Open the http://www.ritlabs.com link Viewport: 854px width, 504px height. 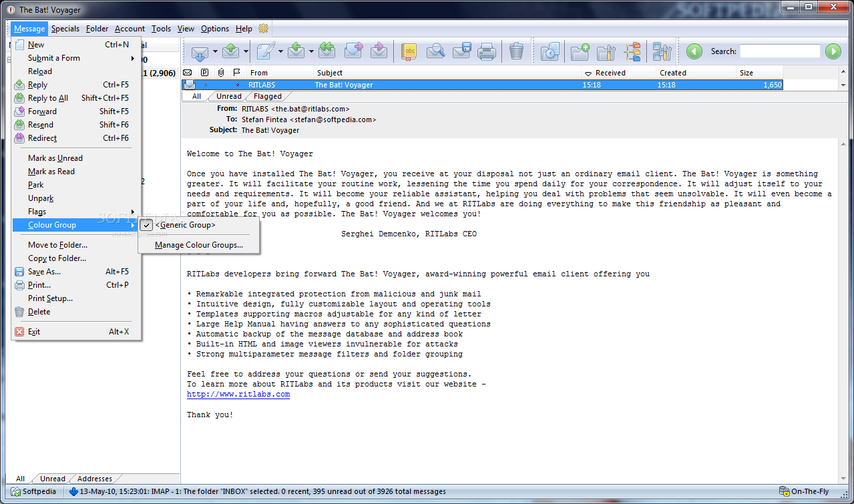(x=238, y=394)
